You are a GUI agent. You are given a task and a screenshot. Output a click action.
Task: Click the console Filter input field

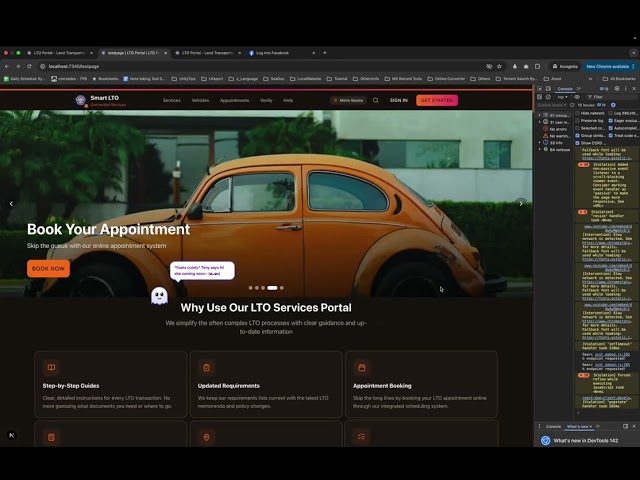(x=612, y=97)
